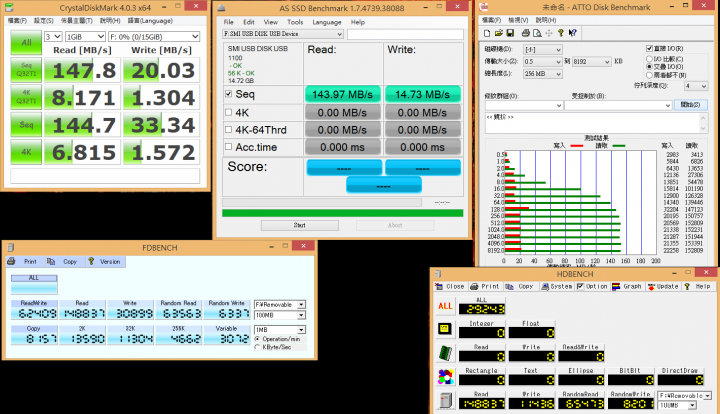Screen dimensions: 720x414
Task: Open System info in HDBENCH toolbar
Action: (557, 286)
